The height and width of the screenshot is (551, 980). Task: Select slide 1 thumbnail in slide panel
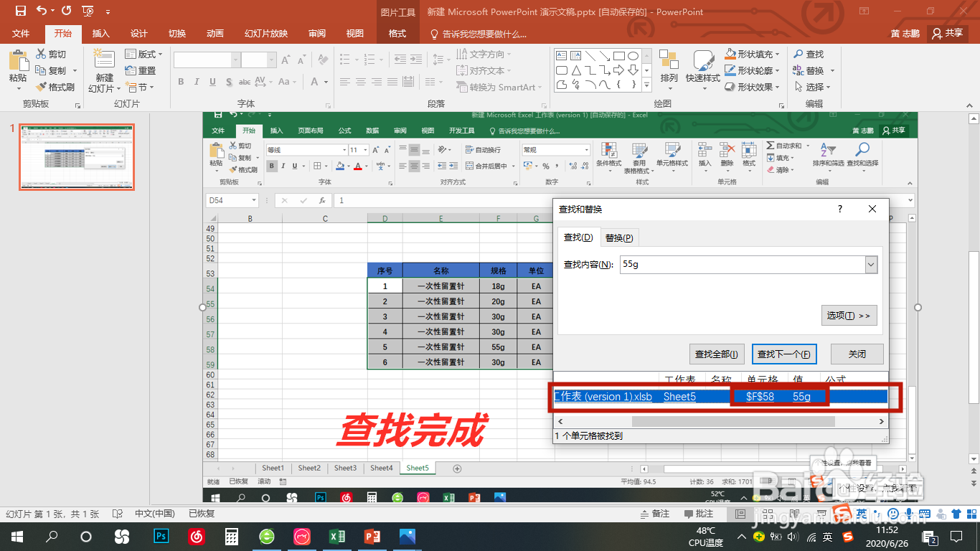click(x=75, y=157)
